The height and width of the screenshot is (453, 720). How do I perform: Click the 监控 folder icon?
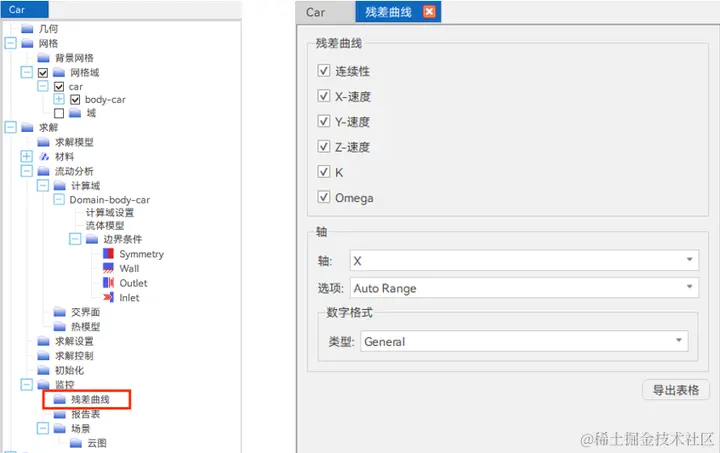pos(44,385)
